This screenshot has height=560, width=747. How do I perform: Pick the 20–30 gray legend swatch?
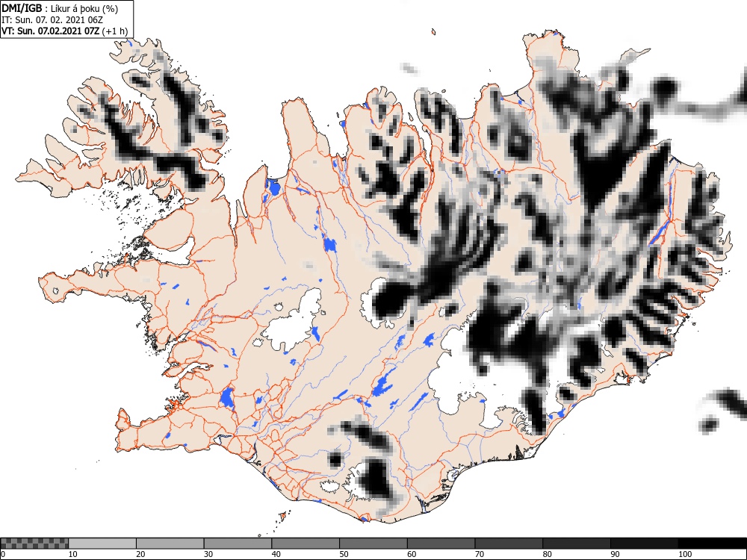(x=170, y=544)
